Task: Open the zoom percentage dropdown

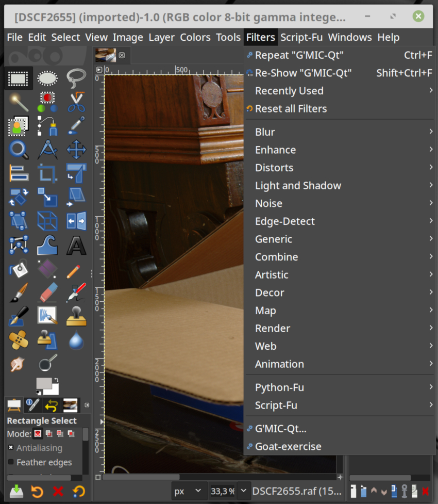Action: 243,491
